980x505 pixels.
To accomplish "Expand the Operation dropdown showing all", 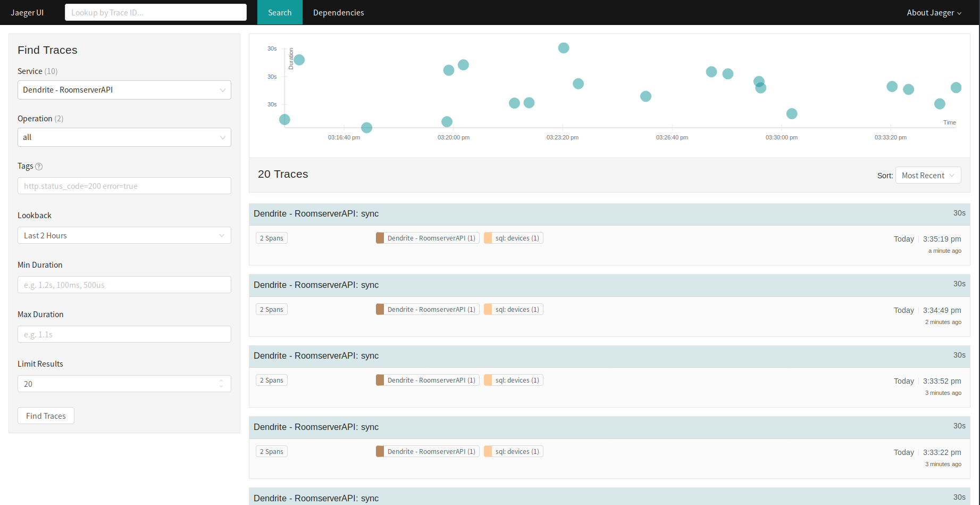I will coord(124,137).
